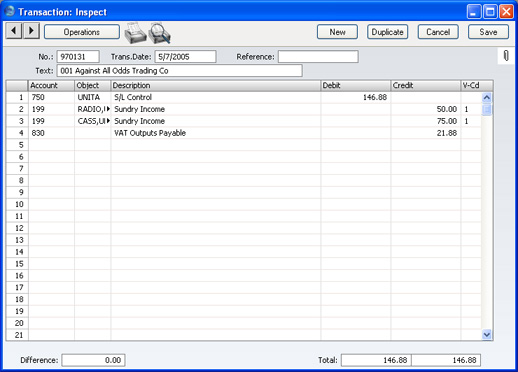Click account 830 in row 4
The width and height of the screenshot is (518, 372).
coord(38,133)
